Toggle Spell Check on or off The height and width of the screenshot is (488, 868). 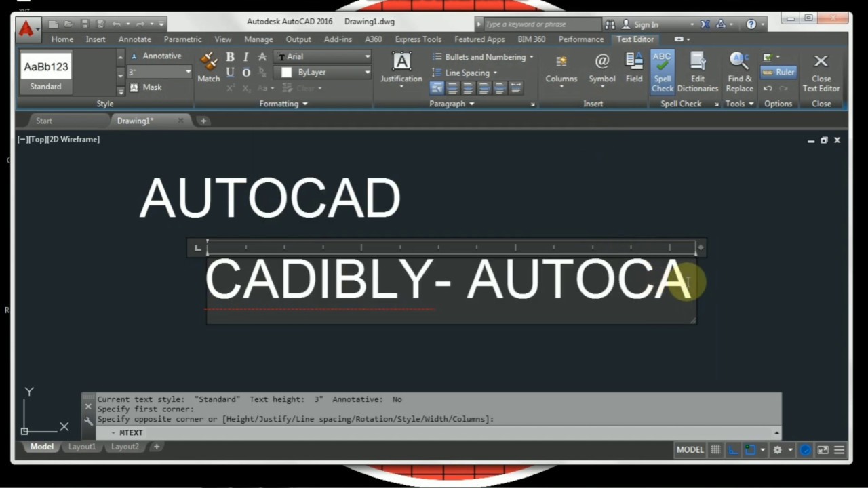click(663, 72)
